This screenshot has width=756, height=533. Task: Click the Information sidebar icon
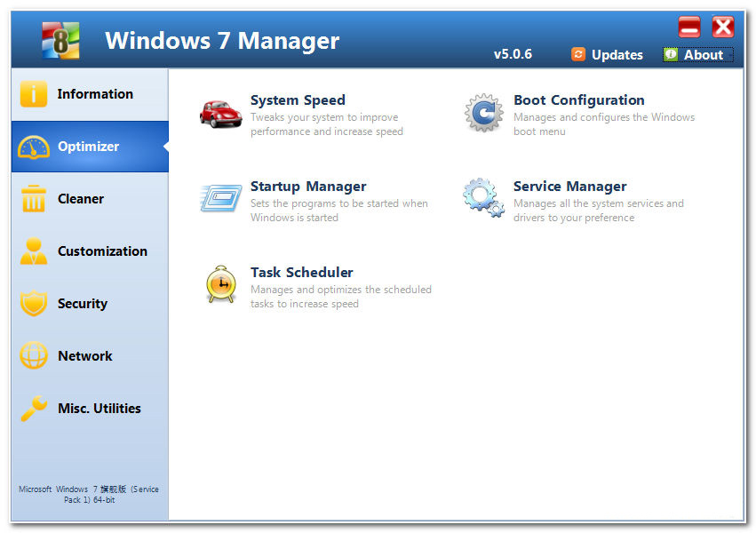coord(33,93)
